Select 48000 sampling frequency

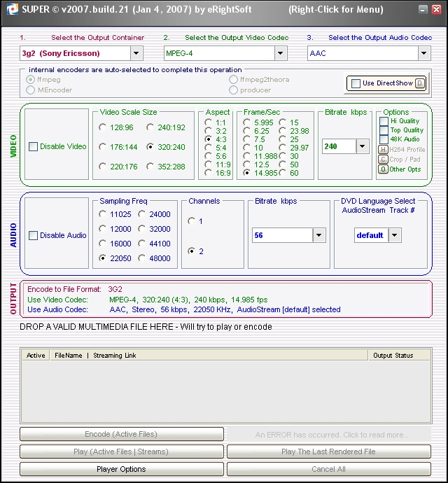(x=141, y=258)
